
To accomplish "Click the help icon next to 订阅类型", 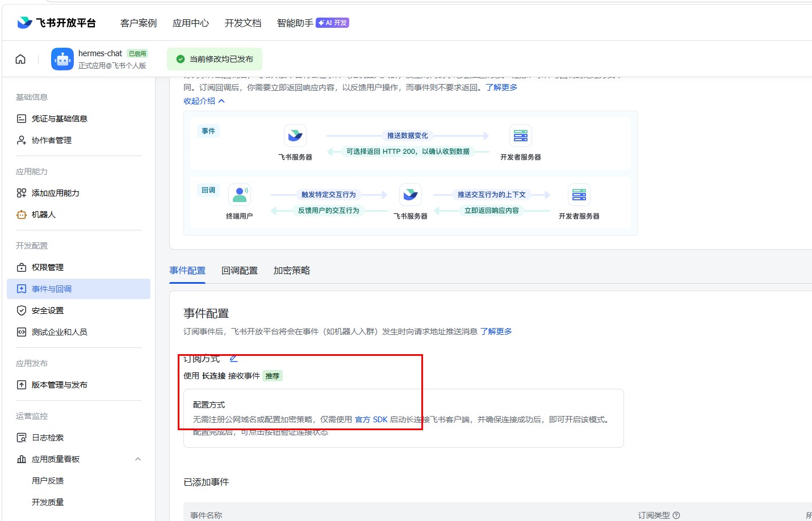I will pos(676,515).
